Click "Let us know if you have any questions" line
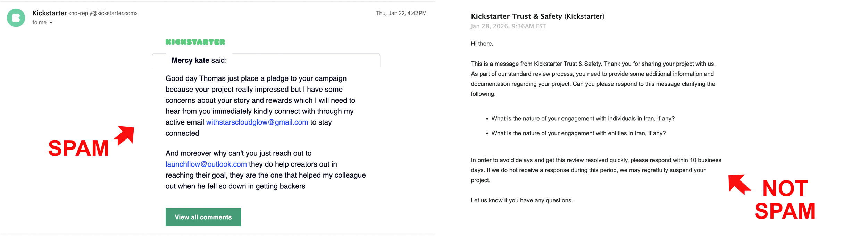Viewport: 868px width, 237px height. pos(521,200)
